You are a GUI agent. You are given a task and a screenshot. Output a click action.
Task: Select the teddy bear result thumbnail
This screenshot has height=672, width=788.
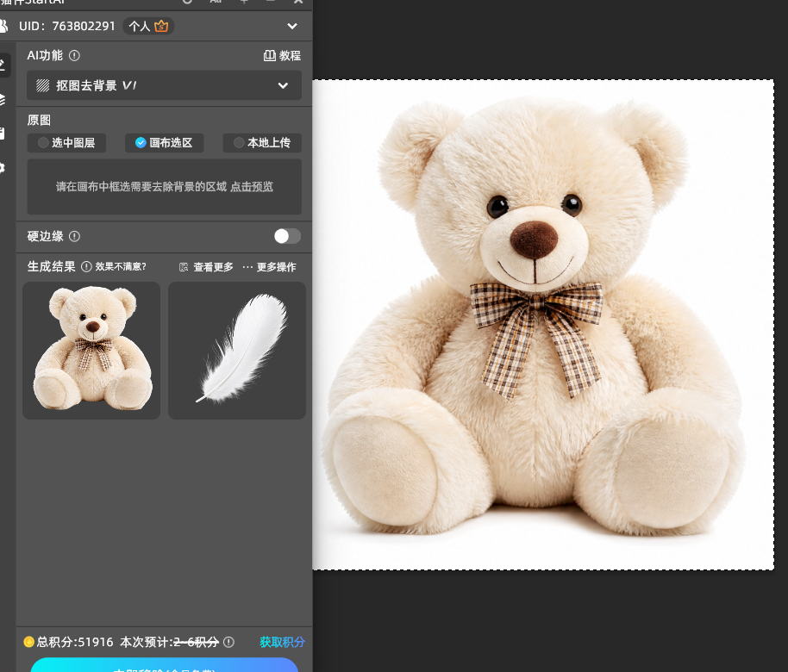91,351
